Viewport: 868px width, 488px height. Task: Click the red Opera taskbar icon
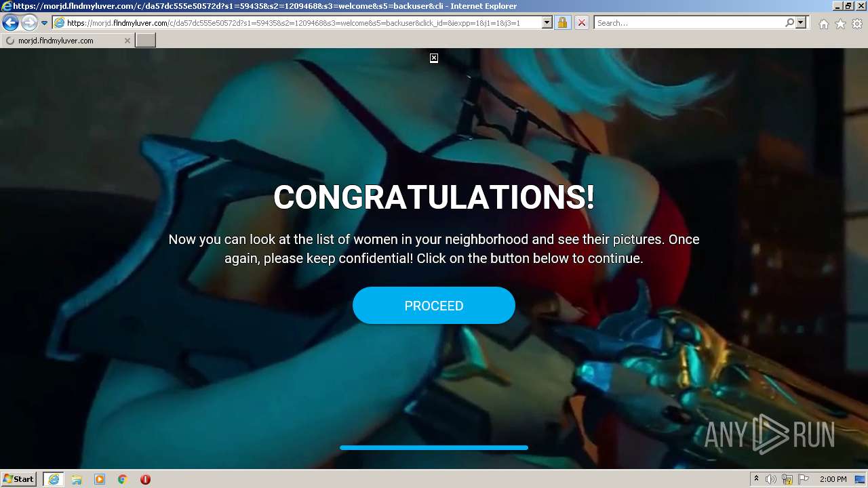coord(145,479)
